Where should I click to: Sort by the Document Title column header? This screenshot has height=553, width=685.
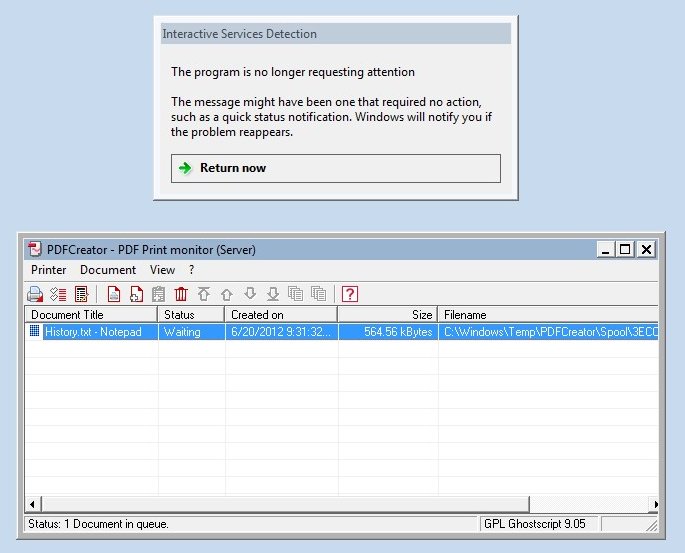pos(91,315)
